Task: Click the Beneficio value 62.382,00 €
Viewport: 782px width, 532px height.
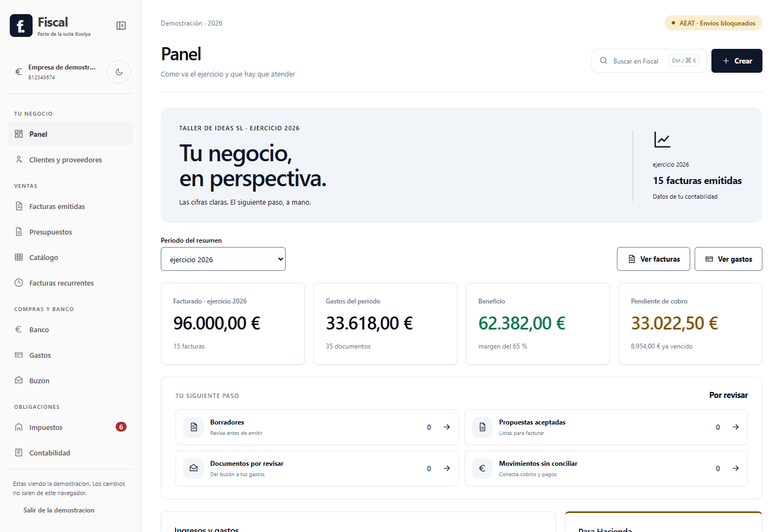Action: (522, 324)
